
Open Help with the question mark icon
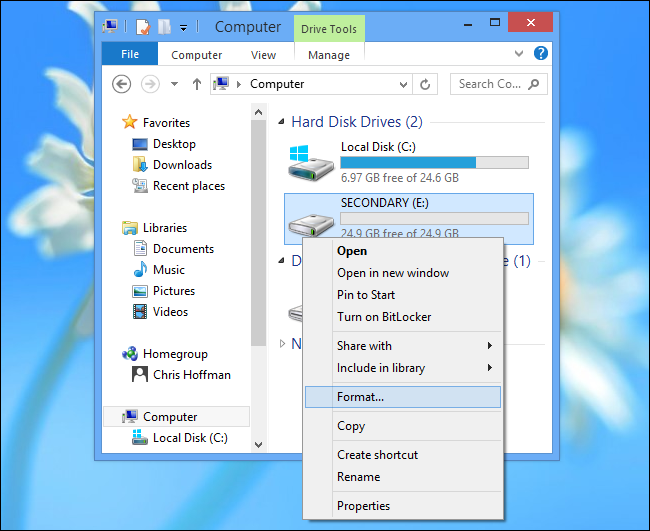click(541, 53)
